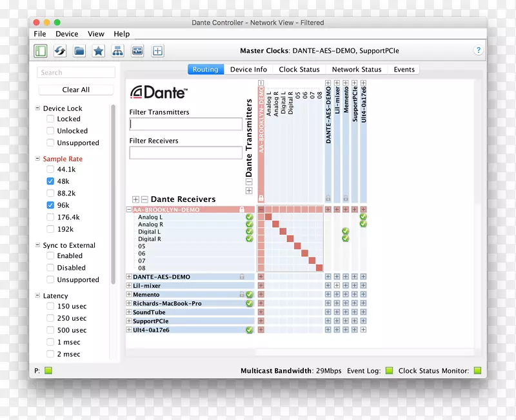Enable the 44.1k sample rate filter
Viewport: 516px width, 420px height.
pos(50,170)
